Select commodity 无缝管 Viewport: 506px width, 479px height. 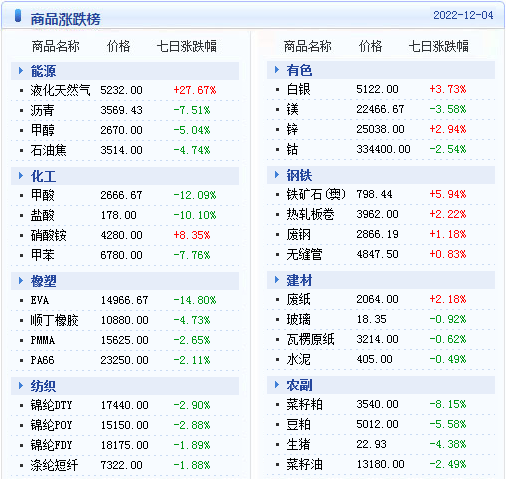pos(304,254)
